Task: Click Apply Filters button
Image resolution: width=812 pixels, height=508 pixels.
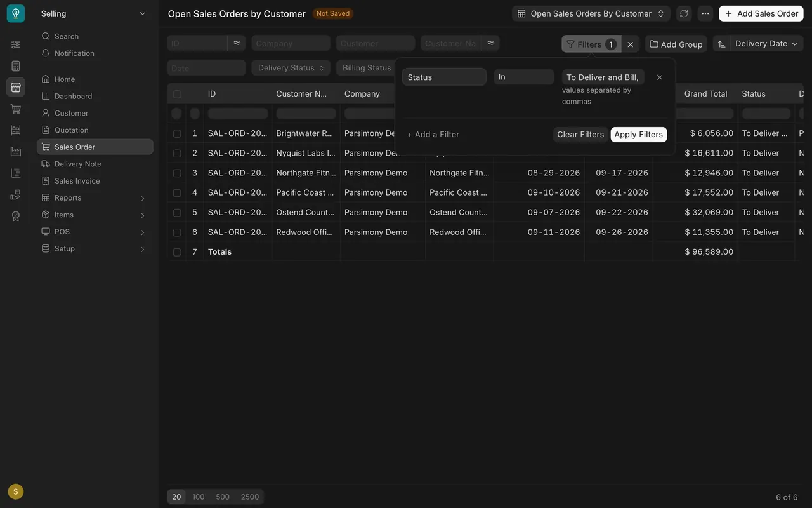Action: pyautogui.click(x=639, y=135)
